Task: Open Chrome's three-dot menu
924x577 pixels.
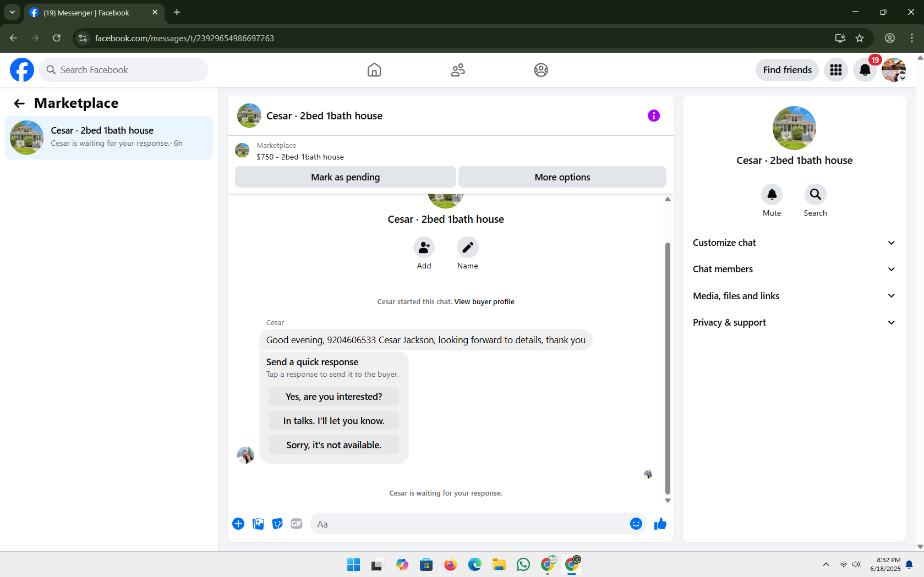Action: pos(912,38)
